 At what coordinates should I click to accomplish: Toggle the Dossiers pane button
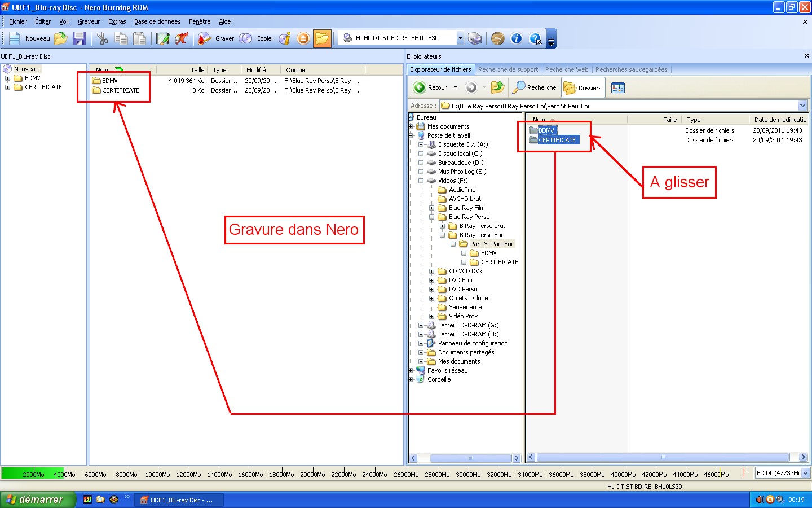[583, 87]
